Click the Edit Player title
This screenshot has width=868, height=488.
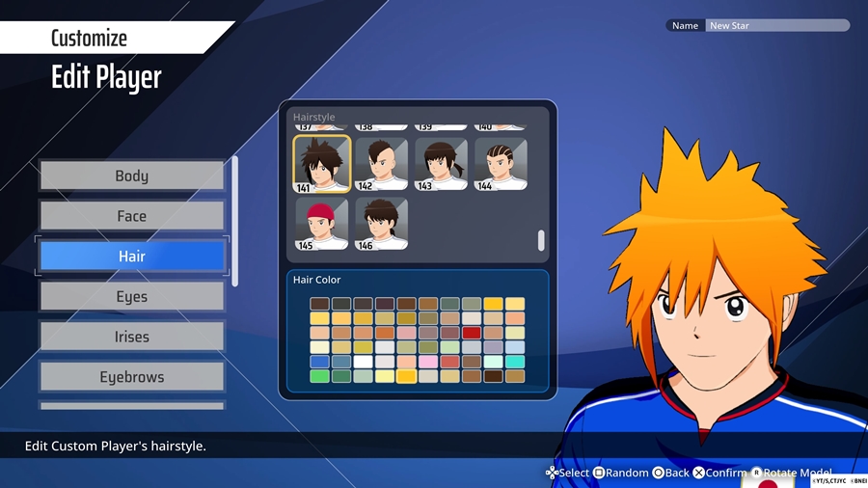106,77
